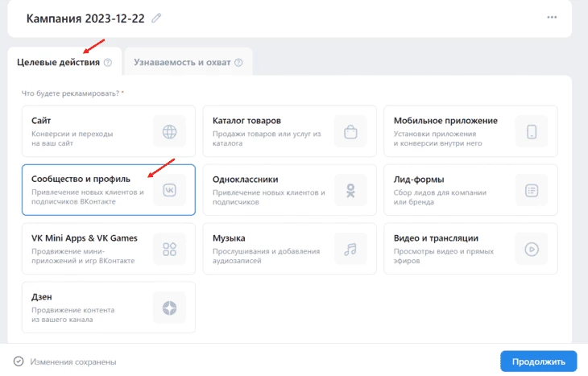Pick the Мобильное приложение heading
Viewport: 588px width, 376px height.
click(x=445, y=121)
